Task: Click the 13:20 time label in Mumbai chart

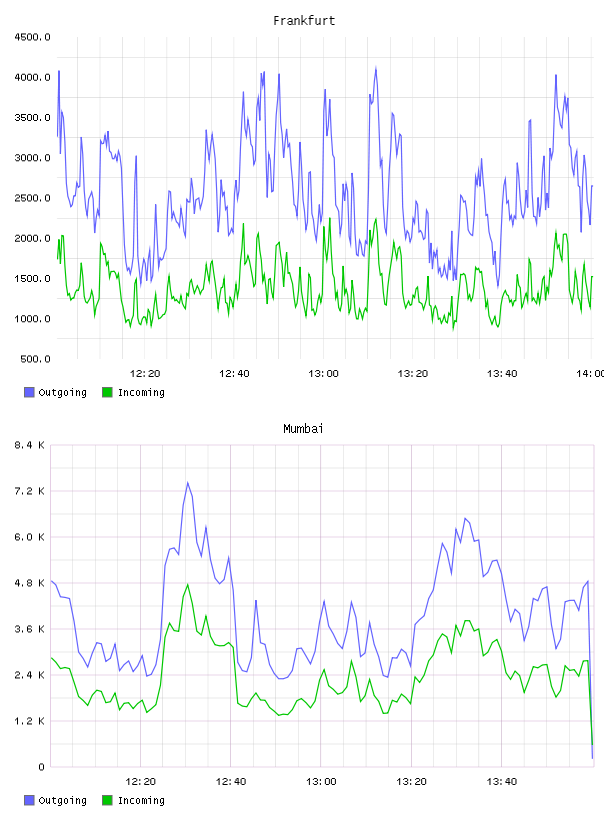Action: (411, 782)
